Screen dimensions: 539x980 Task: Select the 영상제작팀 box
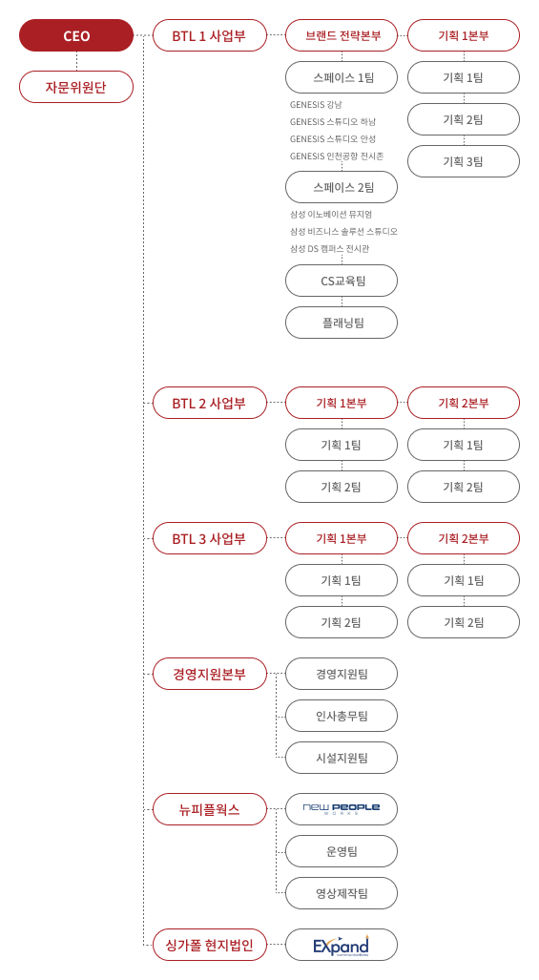pyautogui.click(x=341, y=893)
